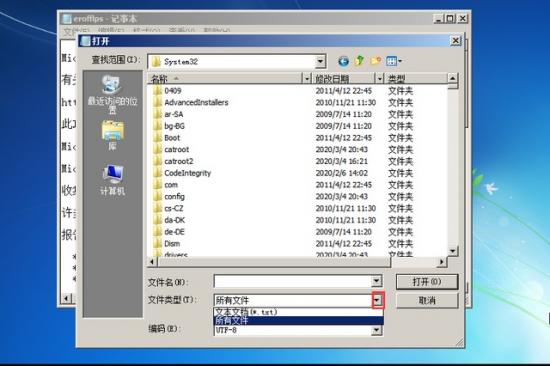Click file list horizontal scroll right arrow
The image size is (550, 366).
point(442,262)
